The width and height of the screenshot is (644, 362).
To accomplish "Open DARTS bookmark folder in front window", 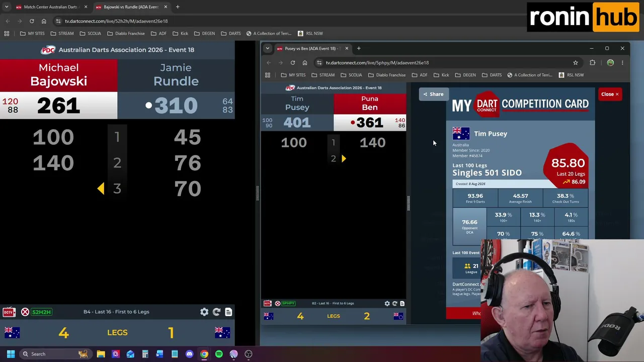I will pyautogui.click(x=492, y=75).
